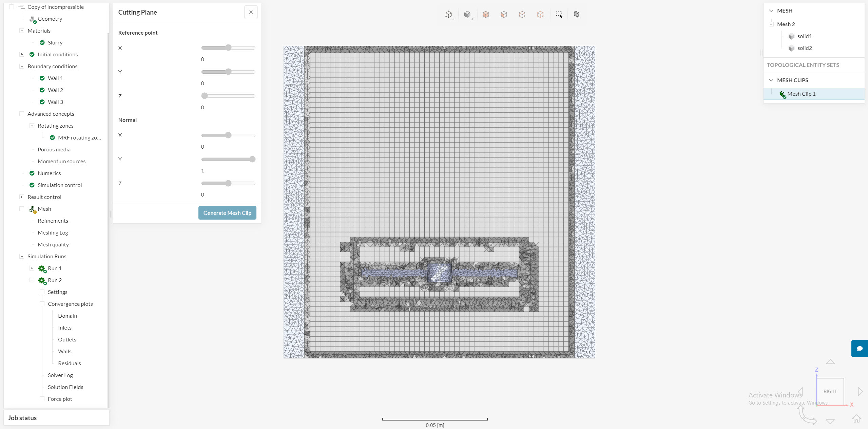Activate the box selection tool
This screenshot has width=868, height=429.
tap(558, 14)
